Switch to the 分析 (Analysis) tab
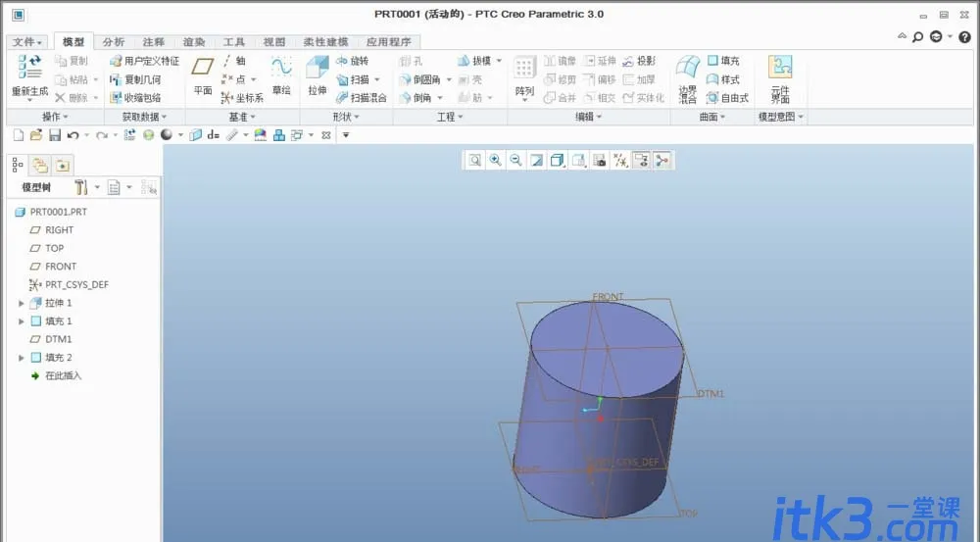 (114, 42)
